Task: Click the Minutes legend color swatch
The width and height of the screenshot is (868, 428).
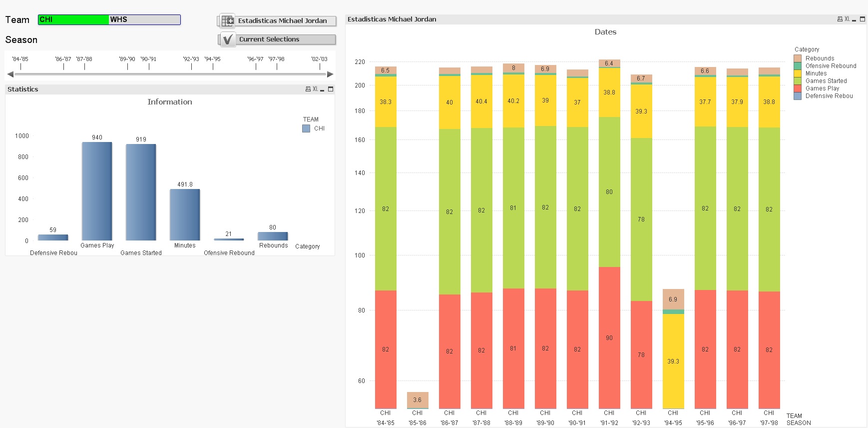Action: (x=798, y=73)
